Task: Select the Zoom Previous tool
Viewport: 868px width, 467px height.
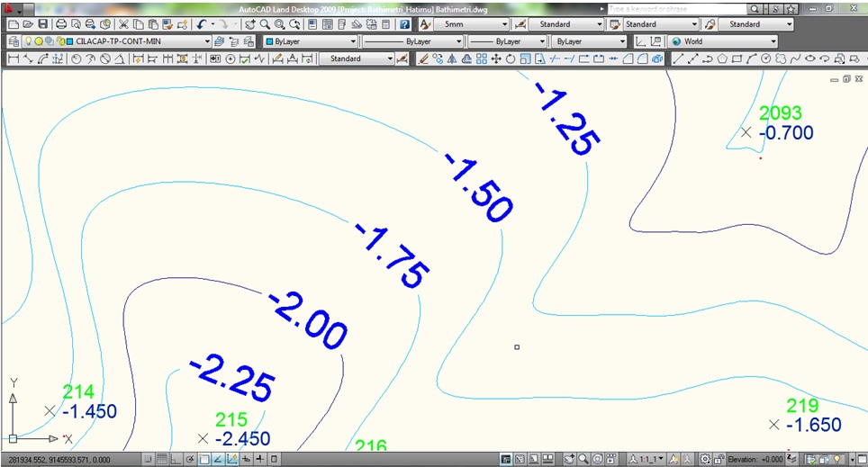Action: (x=294, y=24)
